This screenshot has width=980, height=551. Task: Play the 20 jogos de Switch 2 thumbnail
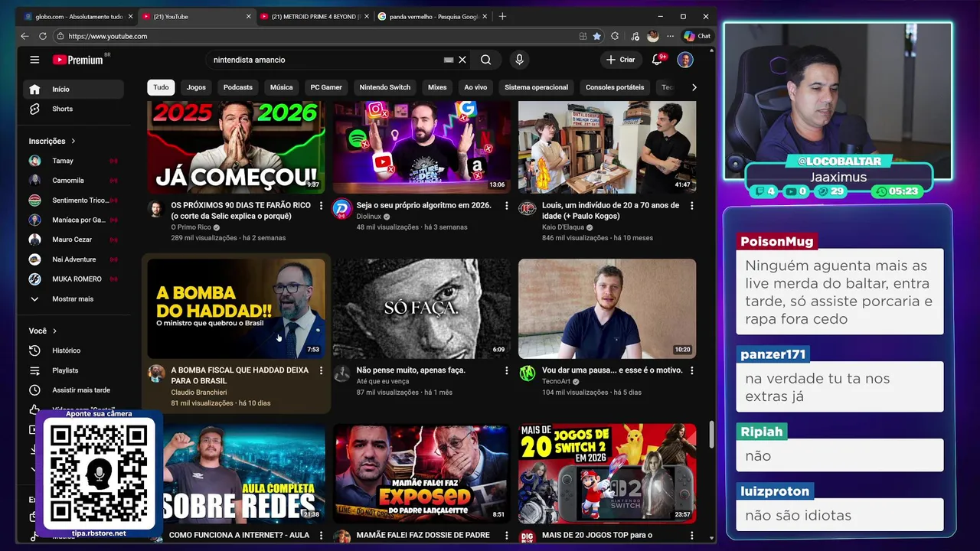pyautogui.click(x=607, y=474)
